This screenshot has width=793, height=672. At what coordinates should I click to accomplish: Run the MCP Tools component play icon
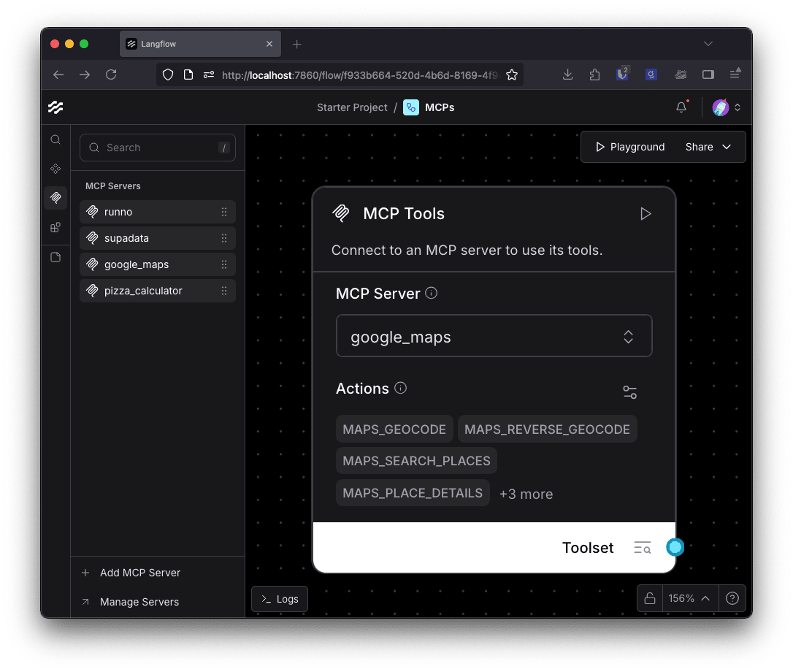(645, 214)
